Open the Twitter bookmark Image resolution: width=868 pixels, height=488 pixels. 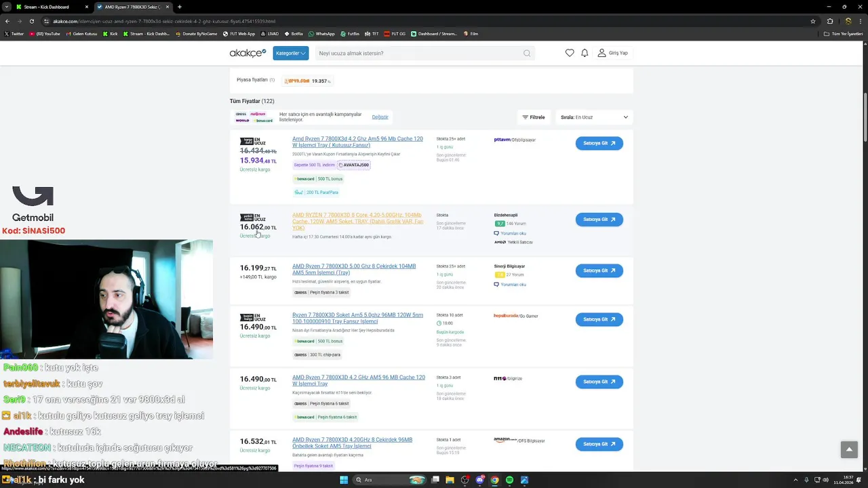point(14,33)
